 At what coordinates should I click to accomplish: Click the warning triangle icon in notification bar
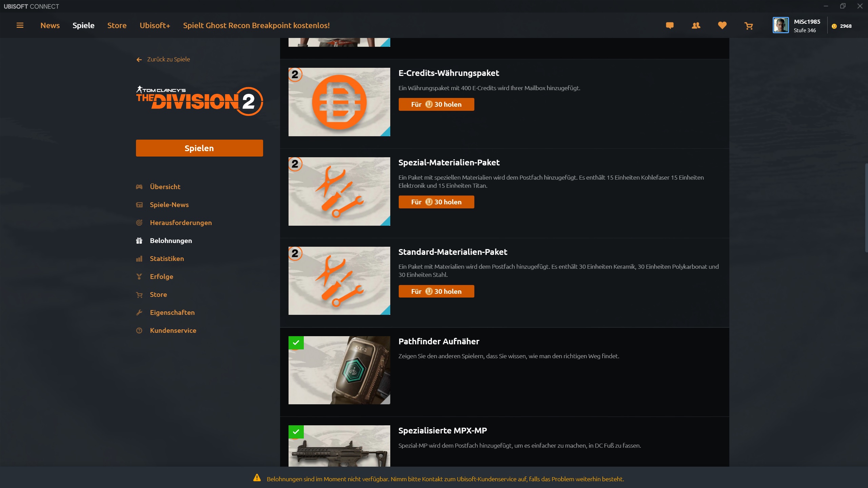[257, 478]
